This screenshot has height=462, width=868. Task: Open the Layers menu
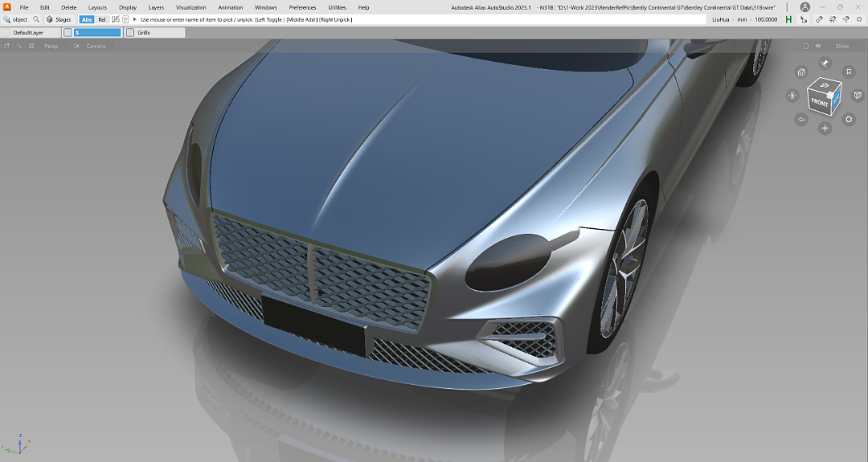coord(156,7)
